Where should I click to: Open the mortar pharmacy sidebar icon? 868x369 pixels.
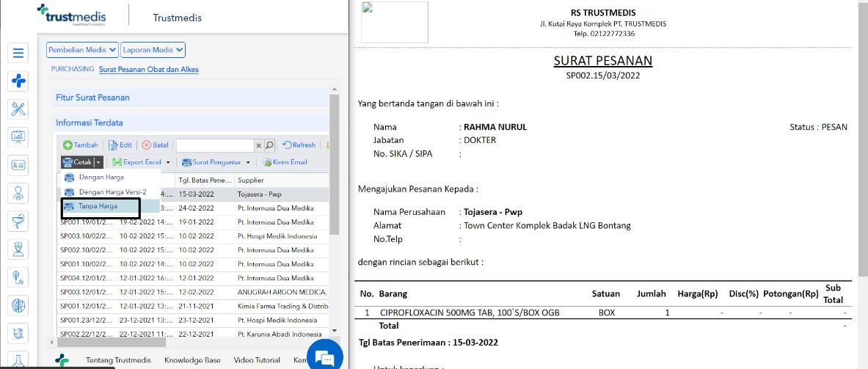[18, 222]
